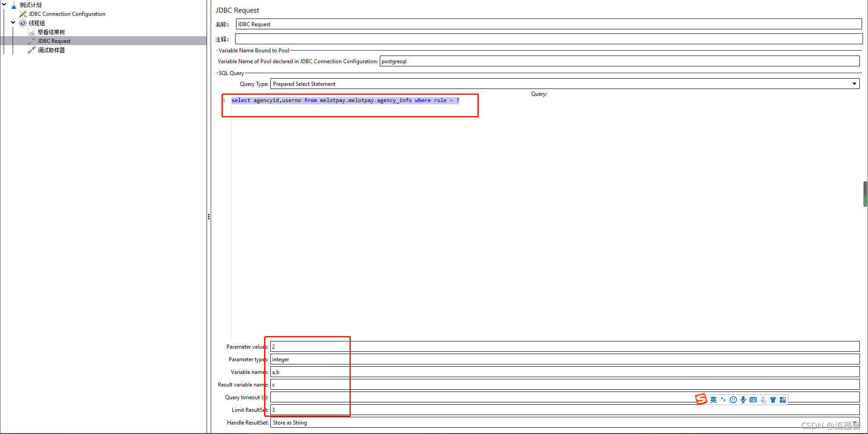Click the Variable Name Bound to Pool label

point(254,50)
